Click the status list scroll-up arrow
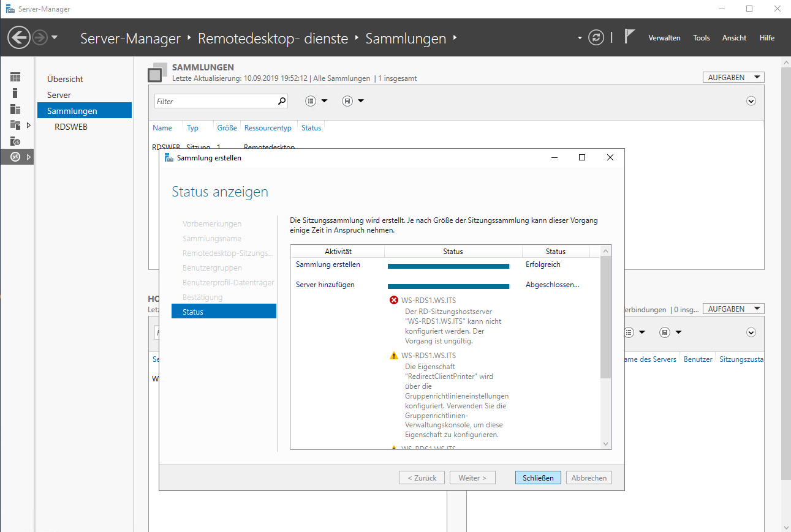 pos(606,251)
